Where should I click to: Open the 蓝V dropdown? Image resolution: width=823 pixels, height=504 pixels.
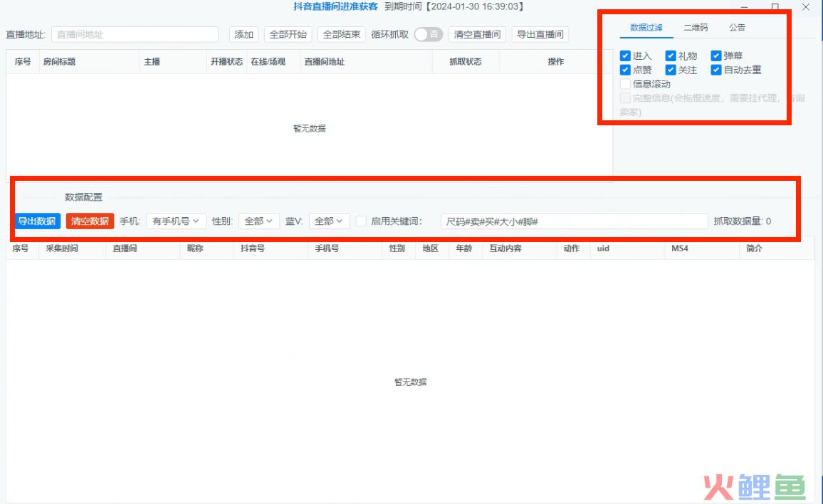(329, 221)
